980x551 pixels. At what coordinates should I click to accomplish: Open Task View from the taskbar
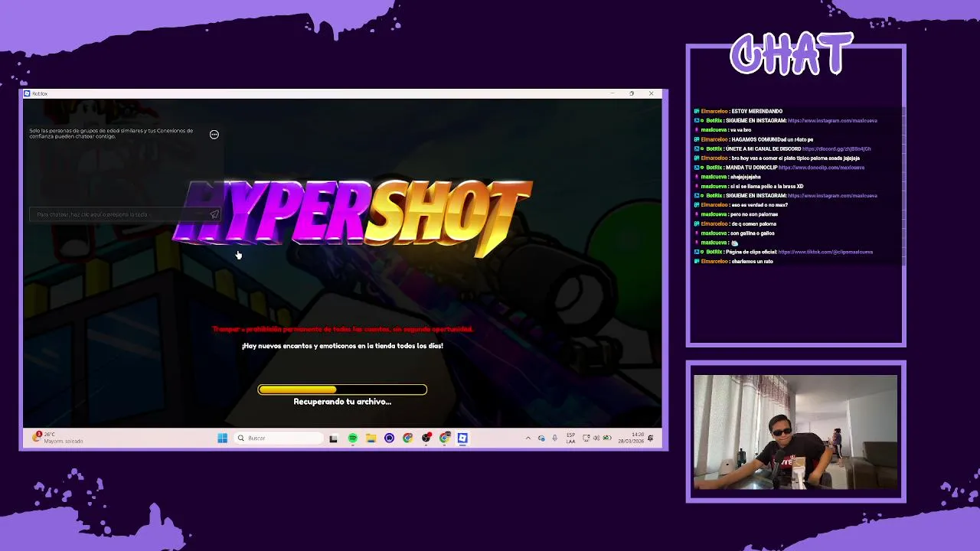(333, 438)
